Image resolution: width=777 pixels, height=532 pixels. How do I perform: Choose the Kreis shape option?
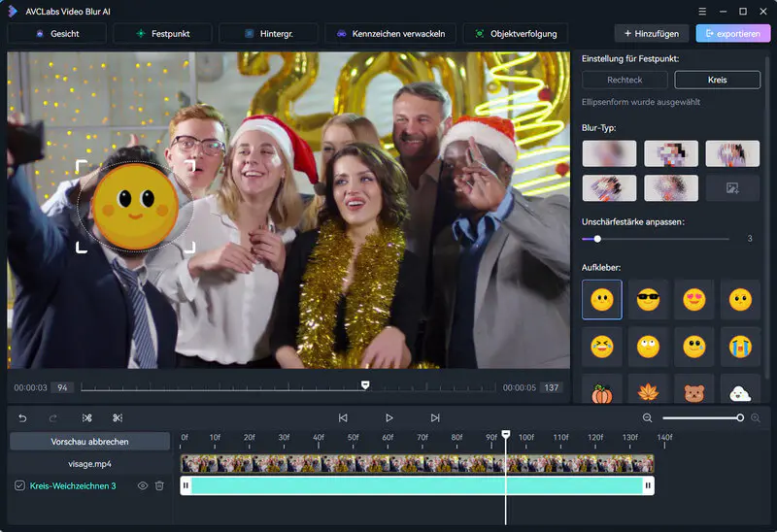pos(717,80)
